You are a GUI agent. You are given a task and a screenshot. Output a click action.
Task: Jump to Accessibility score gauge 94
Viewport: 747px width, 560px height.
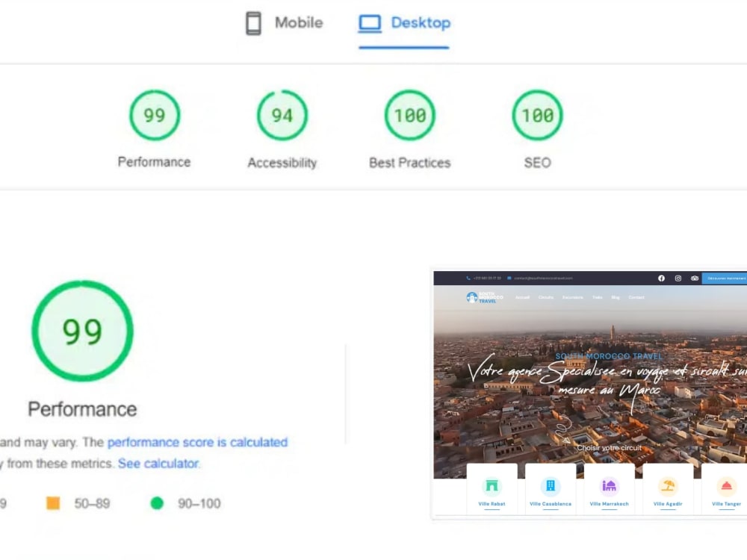[x=282, y=115]
